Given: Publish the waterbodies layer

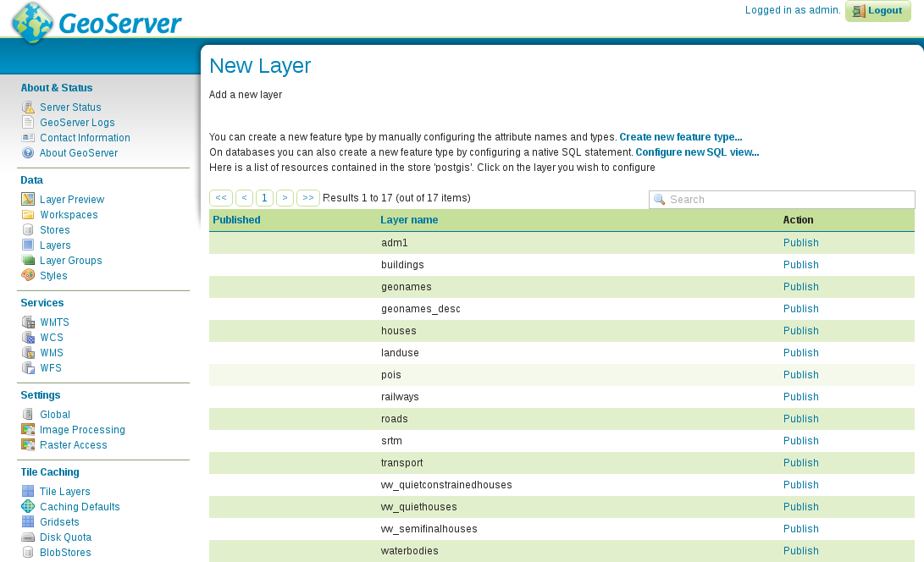Looking at the screenshot, I should (801, 551).
